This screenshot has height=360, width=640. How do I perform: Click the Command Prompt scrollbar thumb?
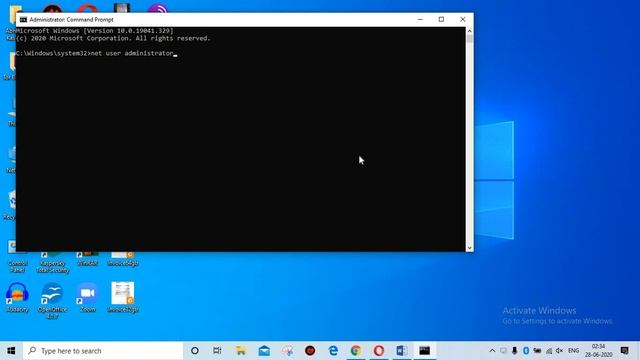[x=469, y=39]
